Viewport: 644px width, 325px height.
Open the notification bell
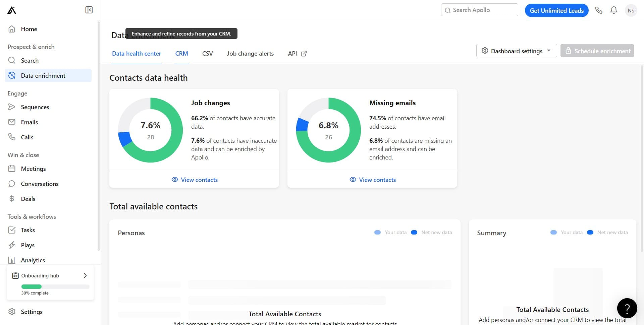click(x=613, y=10)
